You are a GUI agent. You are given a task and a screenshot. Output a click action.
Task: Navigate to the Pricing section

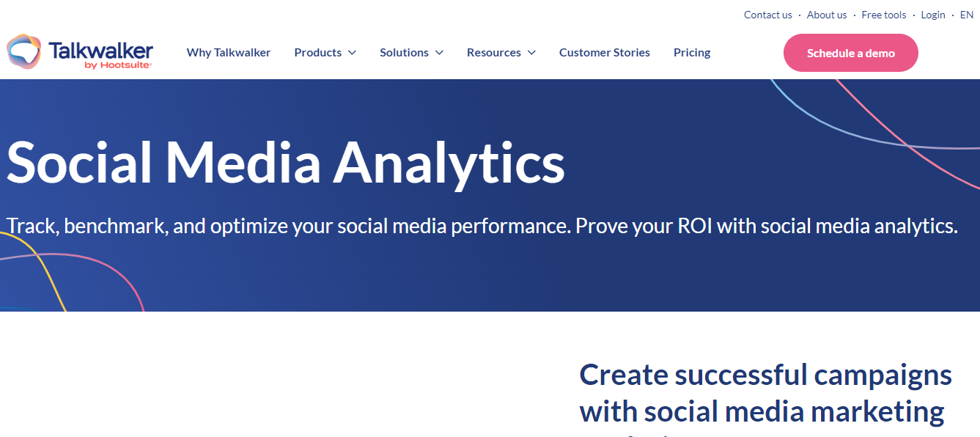pos(691,52)
